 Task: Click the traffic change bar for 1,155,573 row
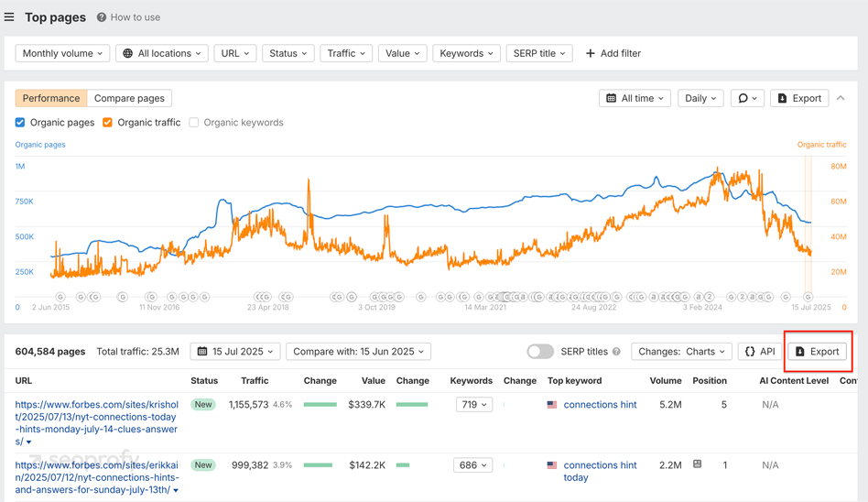320,405
